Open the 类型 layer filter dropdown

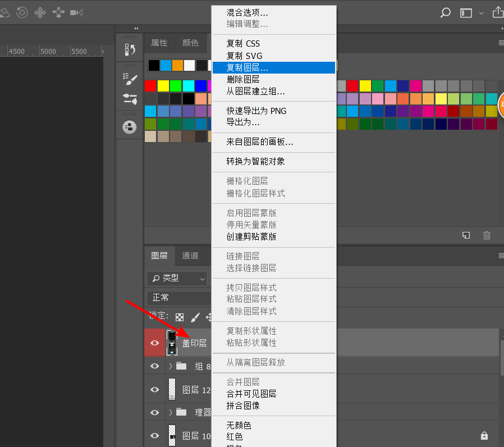pyautogui.click(x=177, y=279)
